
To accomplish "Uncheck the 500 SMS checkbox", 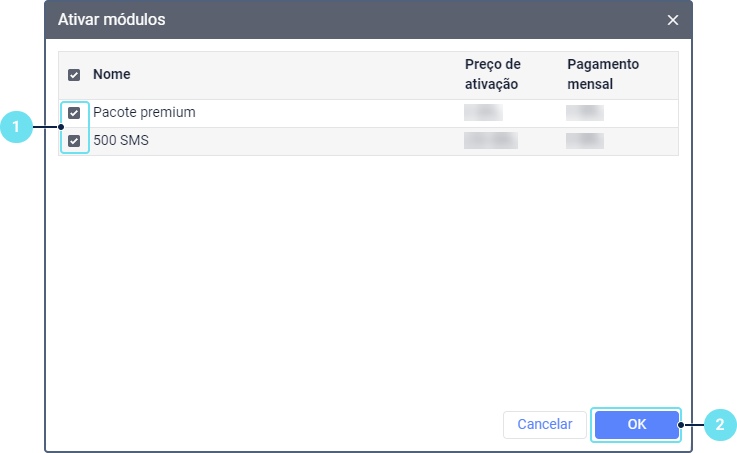I will [74, 141].
